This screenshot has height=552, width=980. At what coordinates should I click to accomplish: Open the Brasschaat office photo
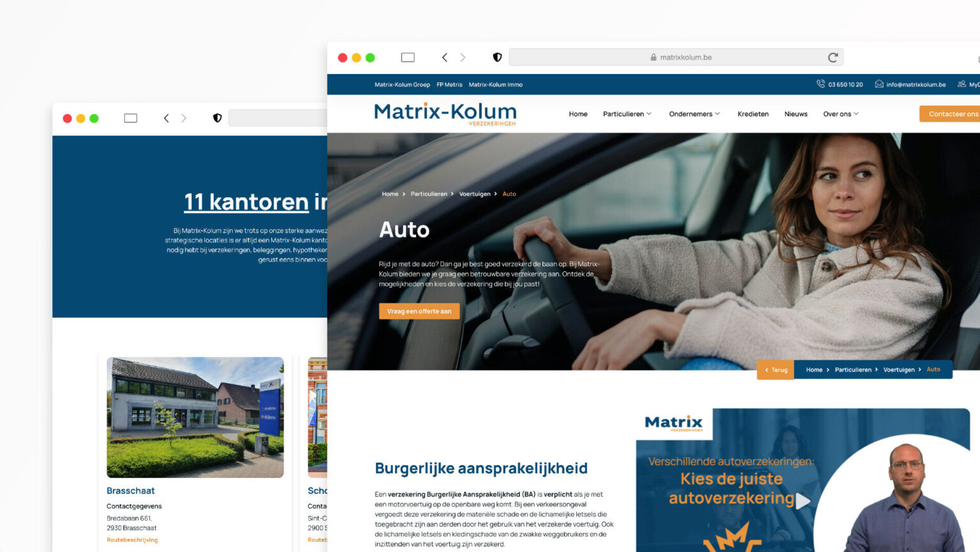click(x=195, y=417)
